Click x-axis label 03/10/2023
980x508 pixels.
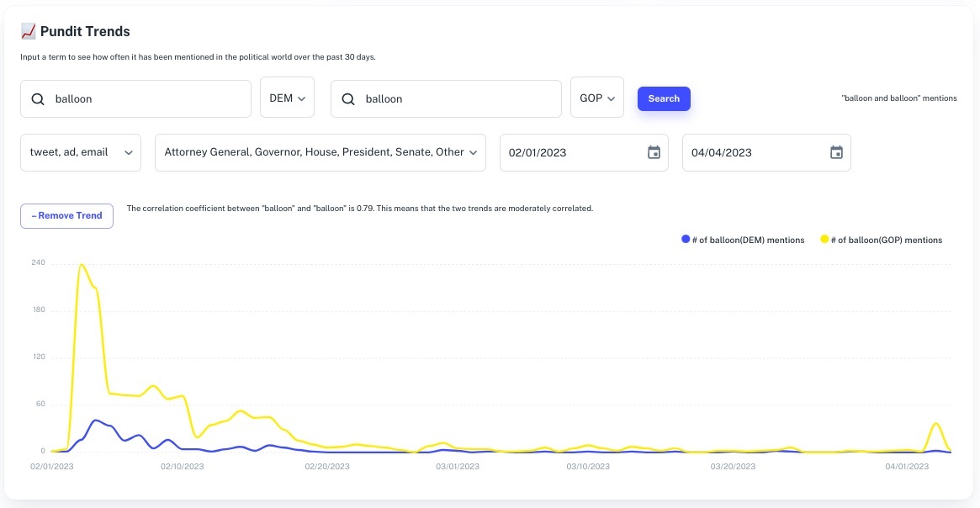point(587,466)
